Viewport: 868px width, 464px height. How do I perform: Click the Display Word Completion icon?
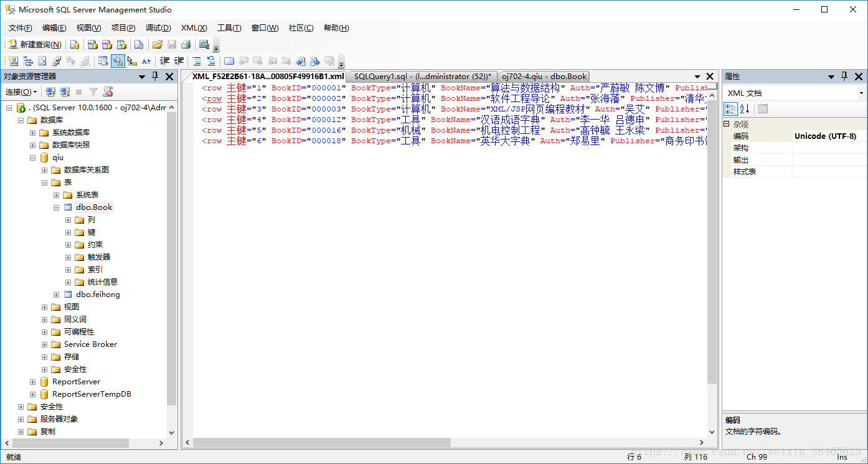[x=146, y=61]
